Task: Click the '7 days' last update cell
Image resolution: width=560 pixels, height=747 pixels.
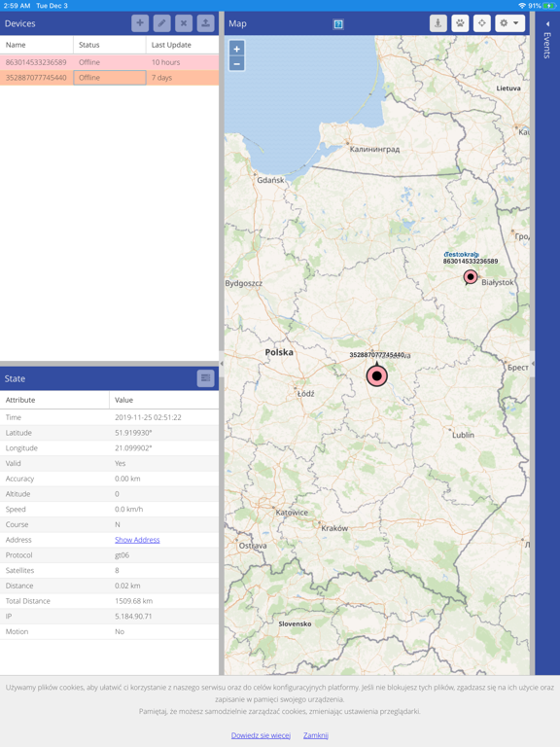Action: [x=182, y=78]
